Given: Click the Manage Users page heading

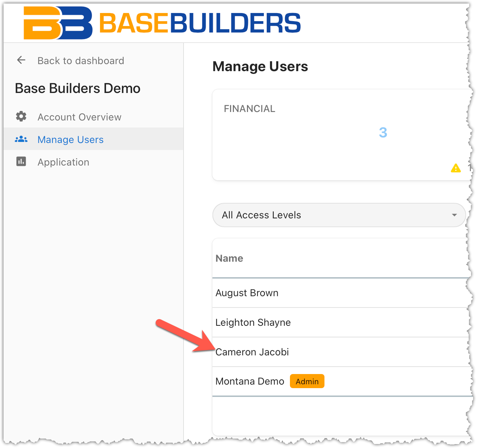Looking at the screenshot, I should [x=260, y=67].
